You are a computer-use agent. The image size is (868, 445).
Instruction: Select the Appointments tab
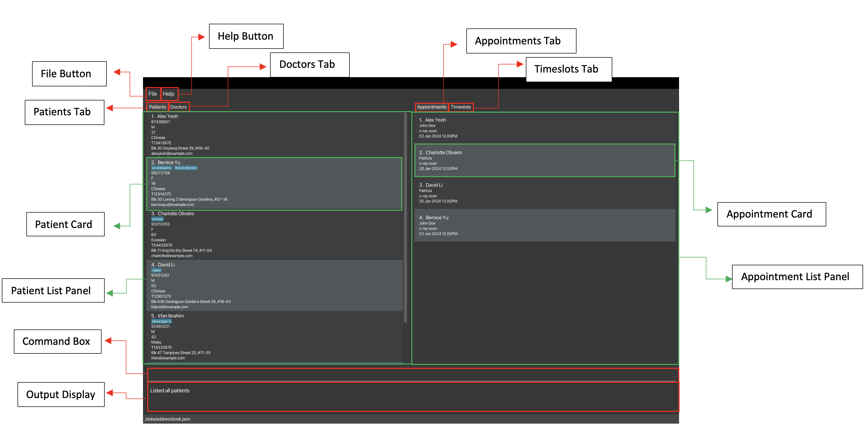pyautogui.click(x=432, y=107)
